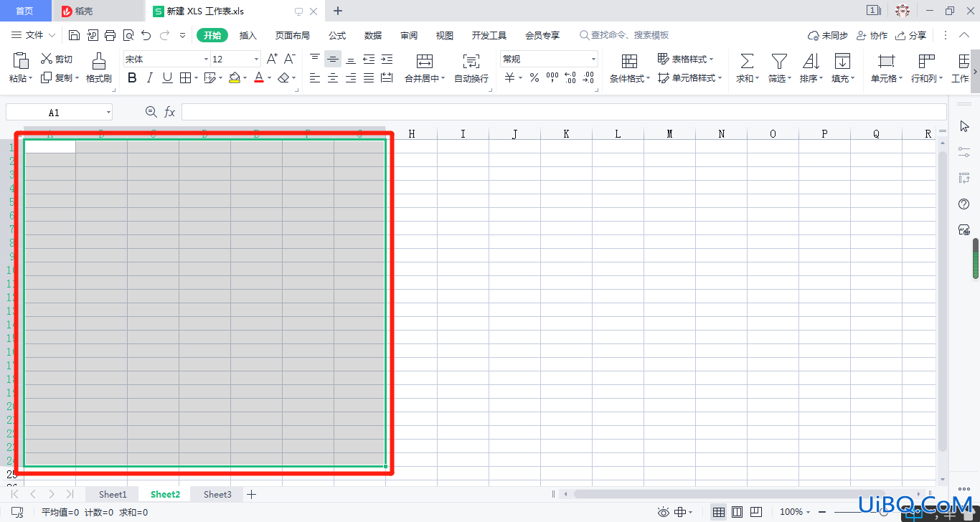Click the zoom magnifier icon beside fx
Screen dimensions: 980x522
click(x=151, y=112)
